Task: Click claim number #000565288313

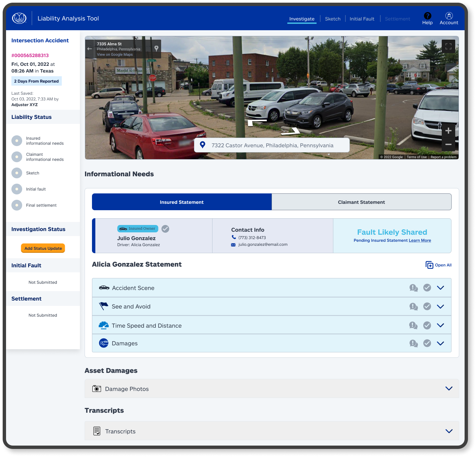Action: coord(30,55)
